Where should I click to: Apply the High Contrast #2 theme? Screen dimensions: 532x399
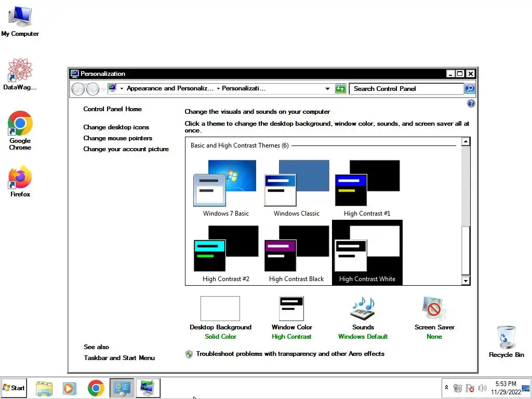[225, 253]
